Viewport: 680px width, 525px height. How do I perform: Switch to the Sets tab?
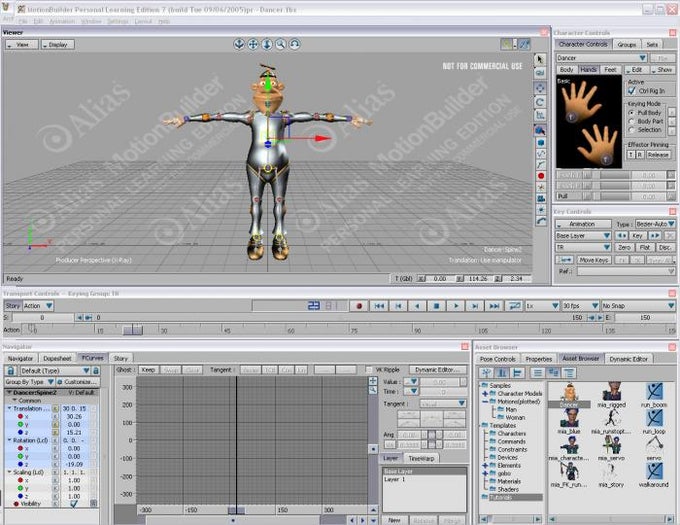652,45
